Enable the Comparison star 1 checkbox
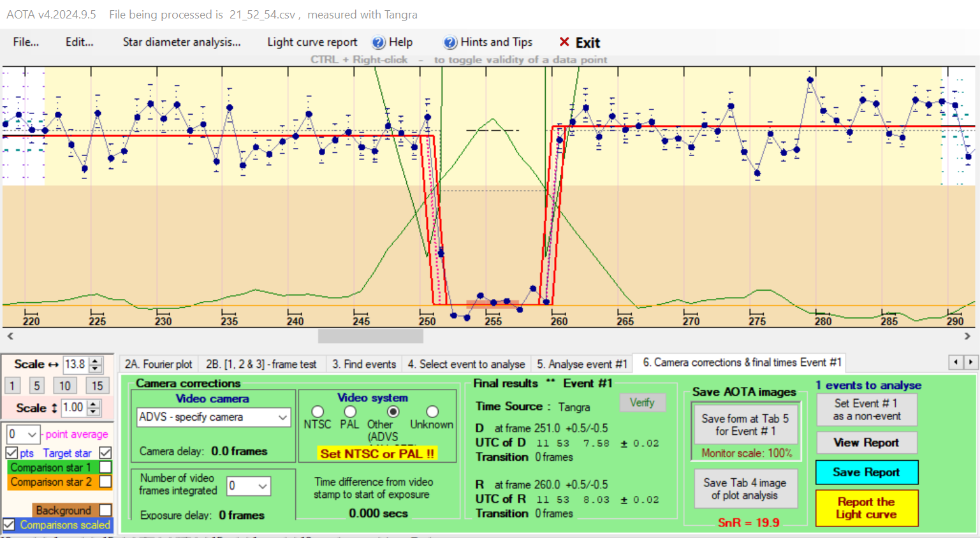 click(x=106, y=467)
